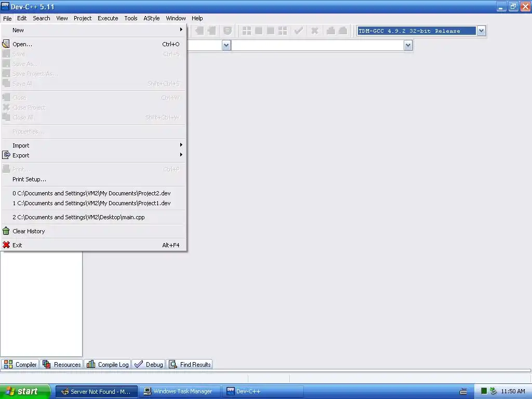Click the Resources tab icon
This screenshot has width=532, height=399.
pyautogui.click(x=46, y=364)
